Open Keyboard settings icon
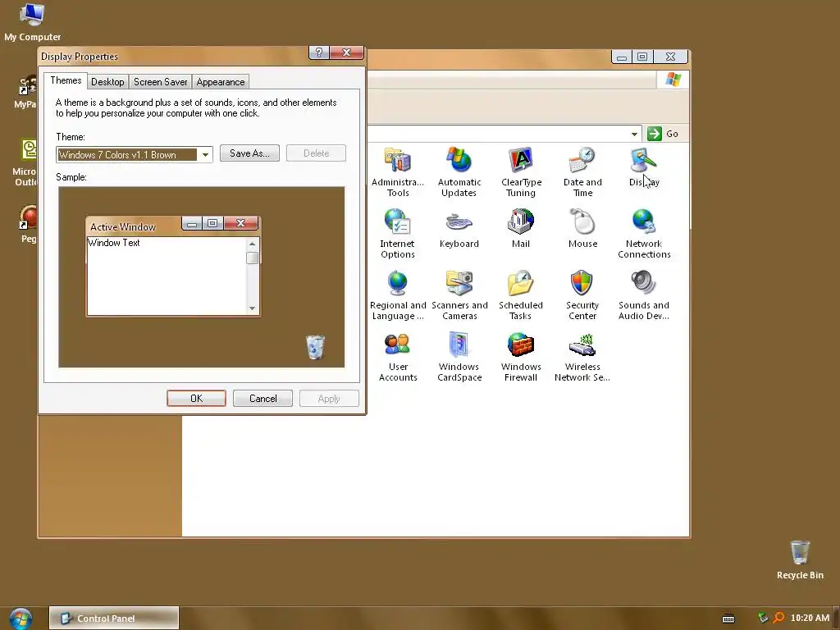840x630 pixels. tap(459, 228)
